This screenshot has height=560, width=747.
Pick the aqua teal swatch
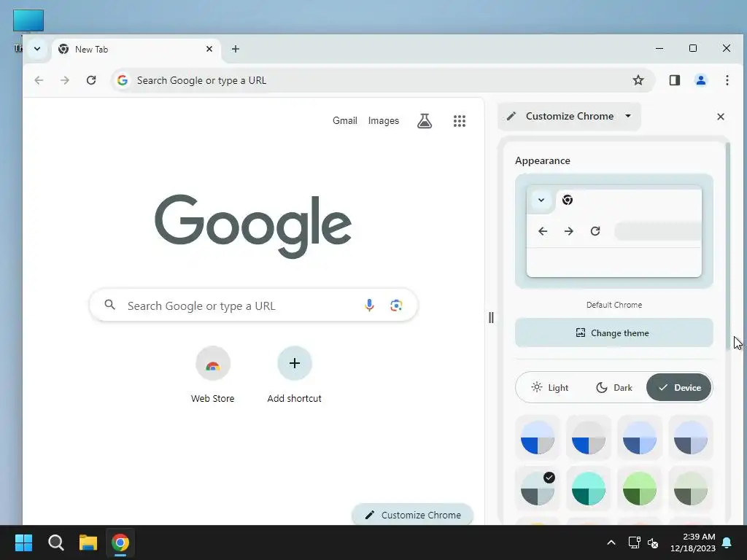click(x=589, y=489)
